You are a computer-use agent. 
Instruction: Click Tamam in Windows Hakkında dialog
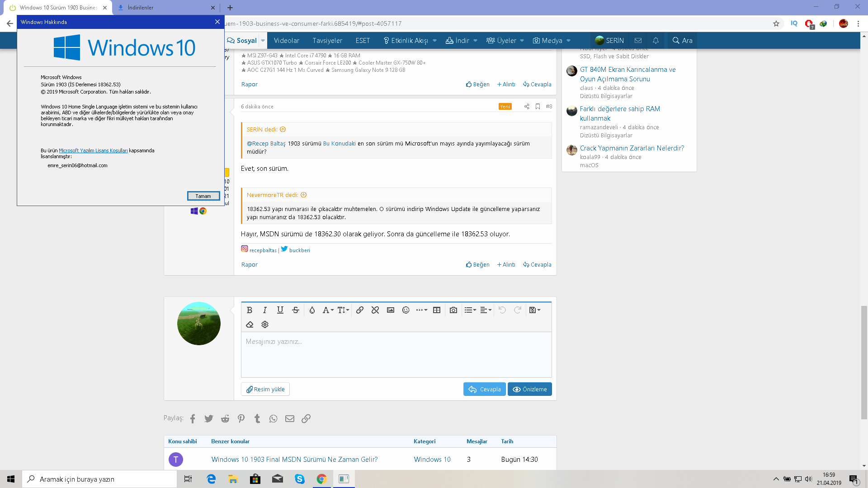tap(203, 196)
